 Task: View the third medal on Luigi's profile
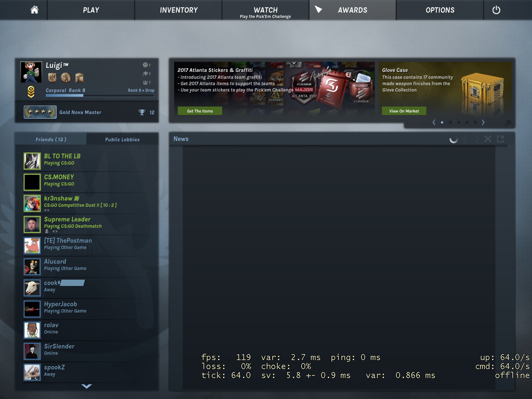tap(79, 77)
